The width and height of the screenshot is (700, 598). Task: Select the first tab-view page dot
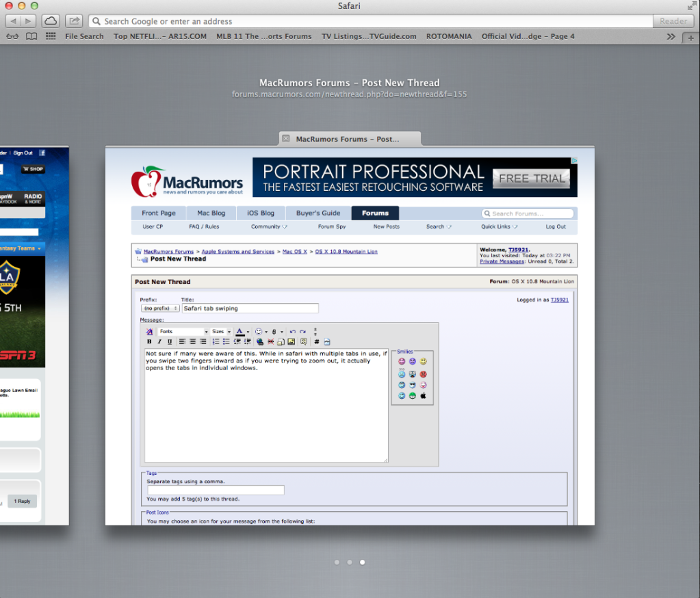click(x=337, y=562)
